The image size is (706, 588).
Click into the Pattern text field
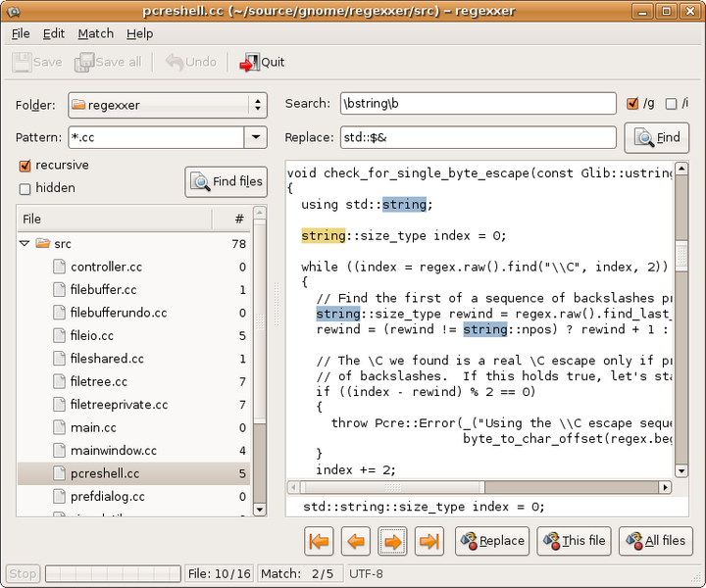click(156, 137)
